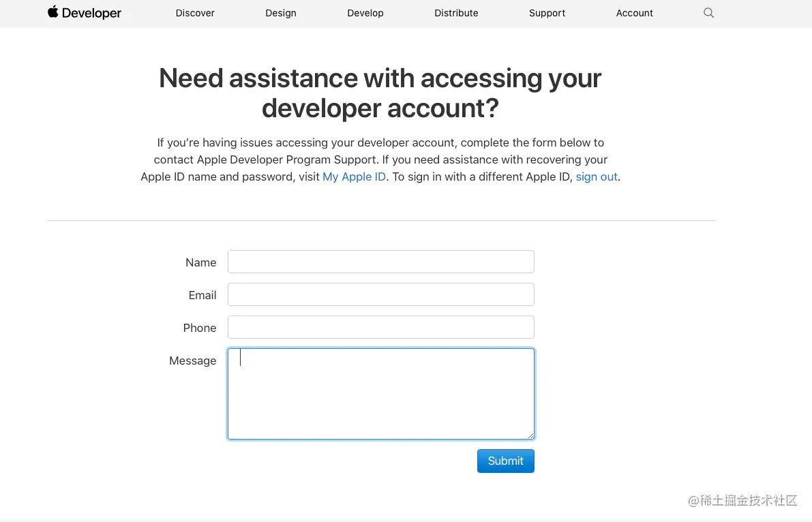Click the Message field label
The height and width of the screenshot is (522, 812).
click(193, 360)
